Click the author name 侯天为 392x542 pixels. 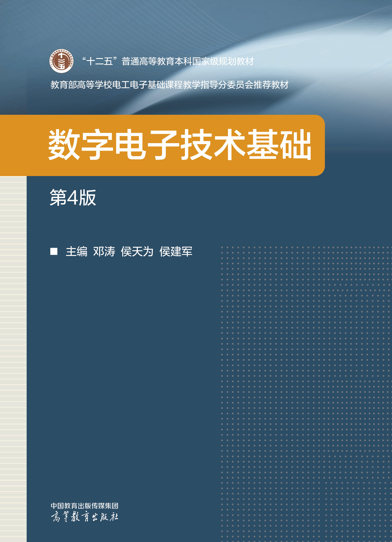(137, 251)
